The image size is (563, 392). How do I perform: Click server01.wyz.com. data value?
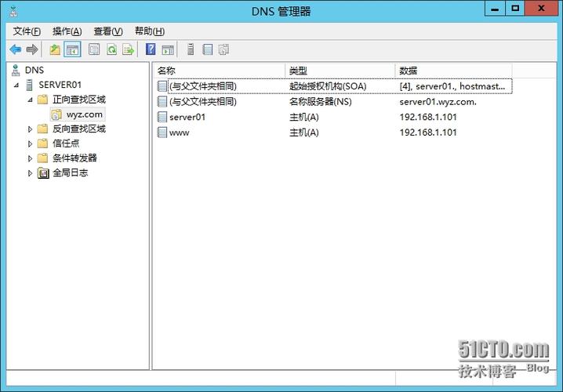click(x=438, y=102)
